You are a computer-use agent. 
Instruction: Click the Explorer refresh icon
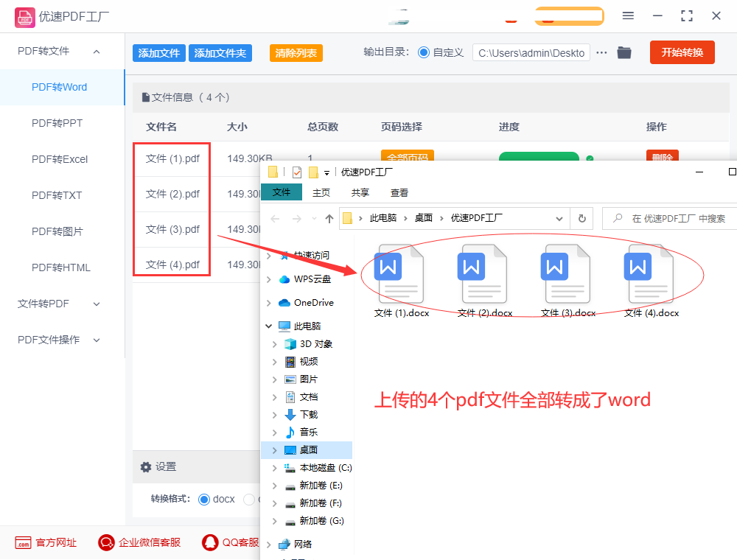point(582,218)
